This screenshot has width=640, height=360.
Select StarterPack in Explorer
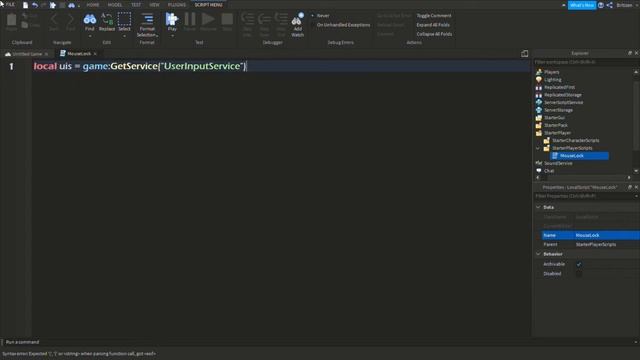pos(556,125)
